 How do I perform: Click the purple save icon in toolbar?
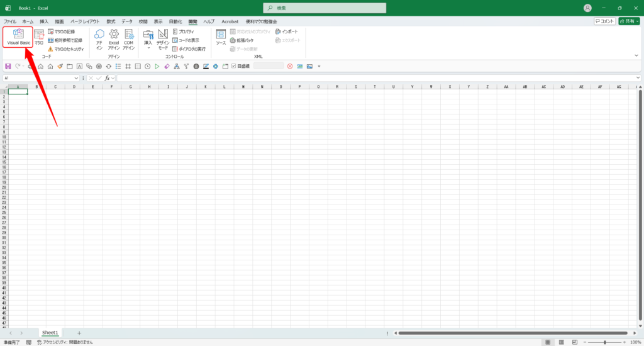click(x=8, y=66)
